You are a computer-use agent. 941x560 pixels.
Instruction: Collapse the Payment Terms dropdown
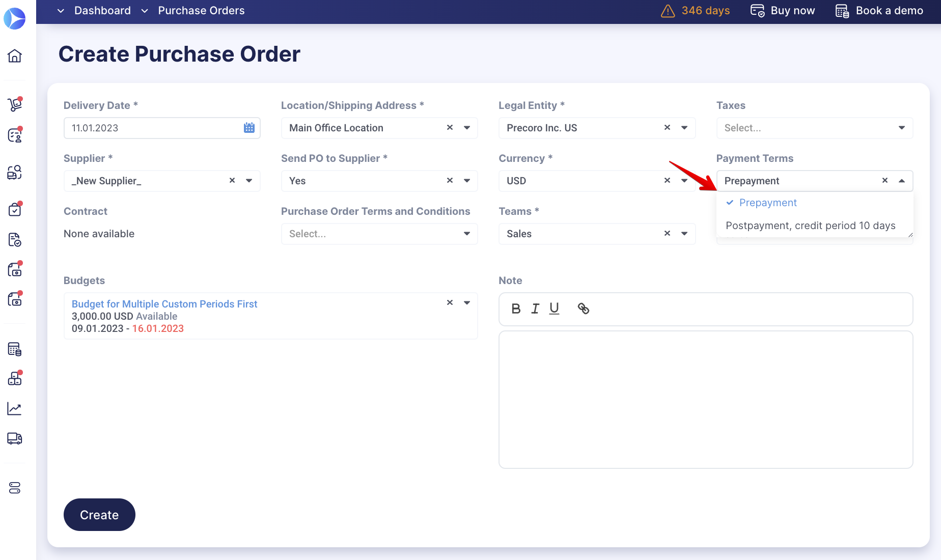(x=902, y=181)
